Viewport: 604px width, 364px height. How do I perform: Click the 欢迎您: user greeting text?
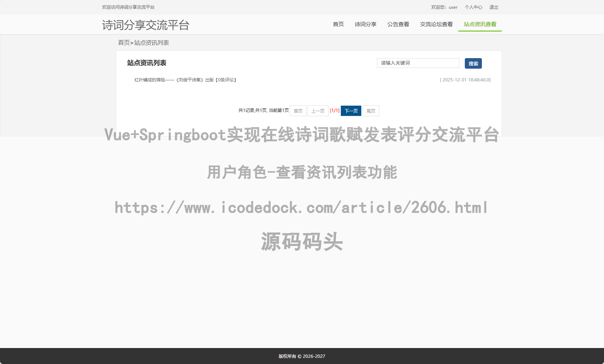(444, 7)
